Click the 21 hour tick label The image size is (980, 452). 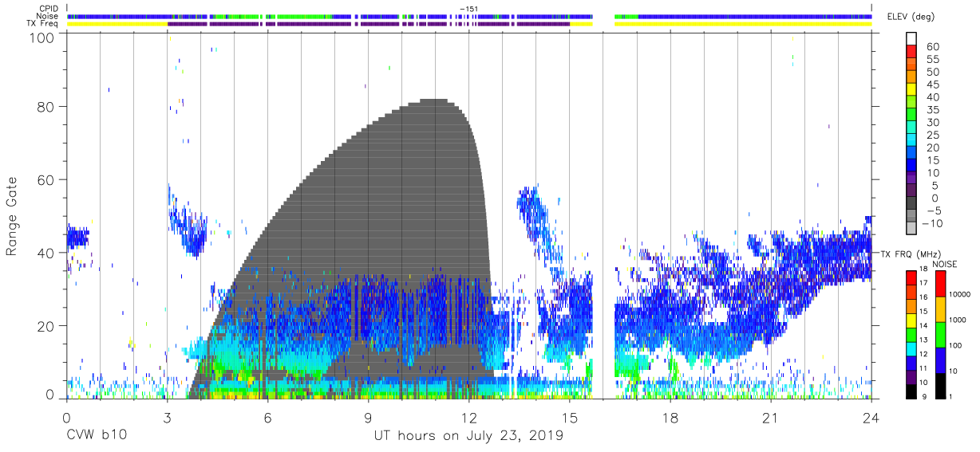(x=770, y=418)
